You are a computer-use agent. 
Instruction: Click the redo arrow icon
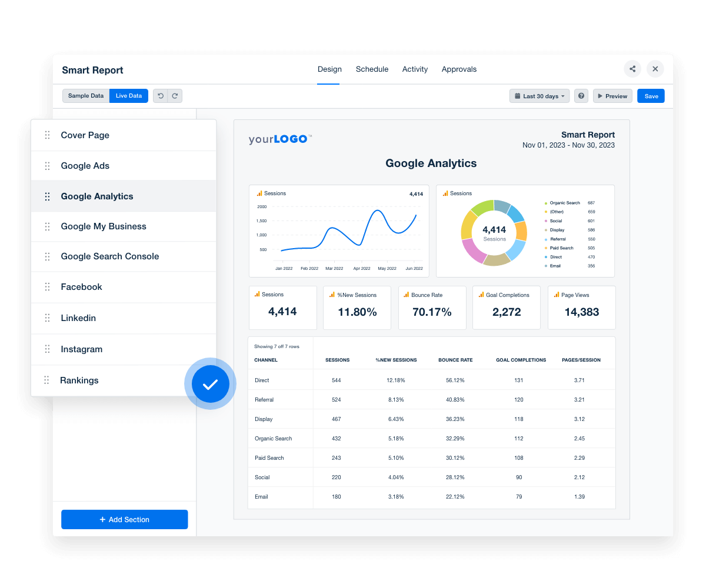coord(175,96)
